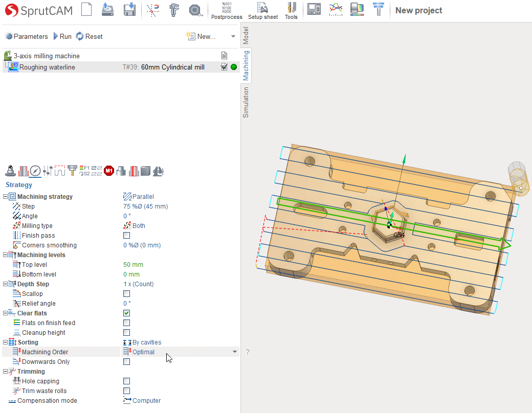Switch to the Machining tab
The width and height of the screenshot is (532, 413).
[246, 65]
